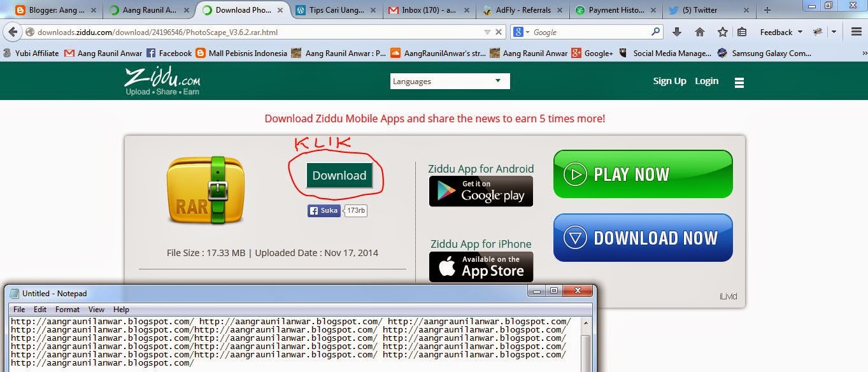The image size is (868, 372).
Task: Click the Ziddu.com logo
Action: (x=162, y=82)
